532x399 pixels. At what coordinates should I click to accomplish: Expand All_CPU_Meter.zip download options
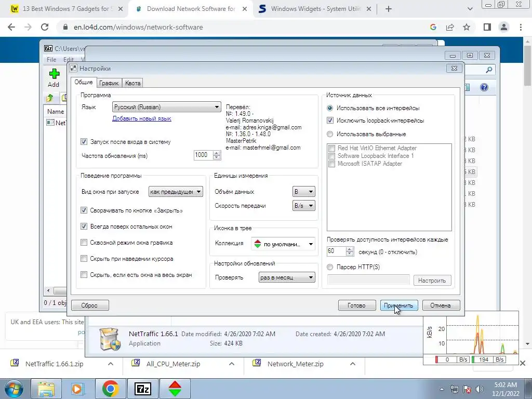click(232, 364)
